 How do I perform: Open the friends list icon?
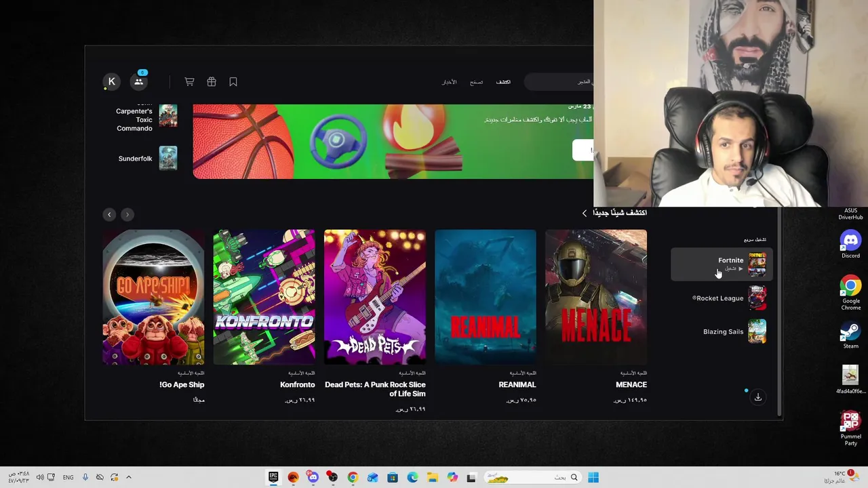pos(139,81)
